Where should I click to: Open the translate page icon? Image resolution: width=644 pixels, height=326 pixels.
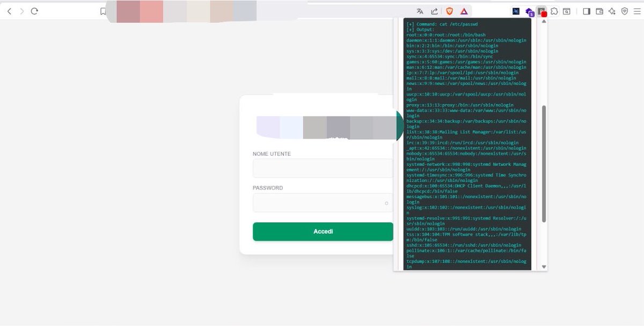(x=420, y=11)
